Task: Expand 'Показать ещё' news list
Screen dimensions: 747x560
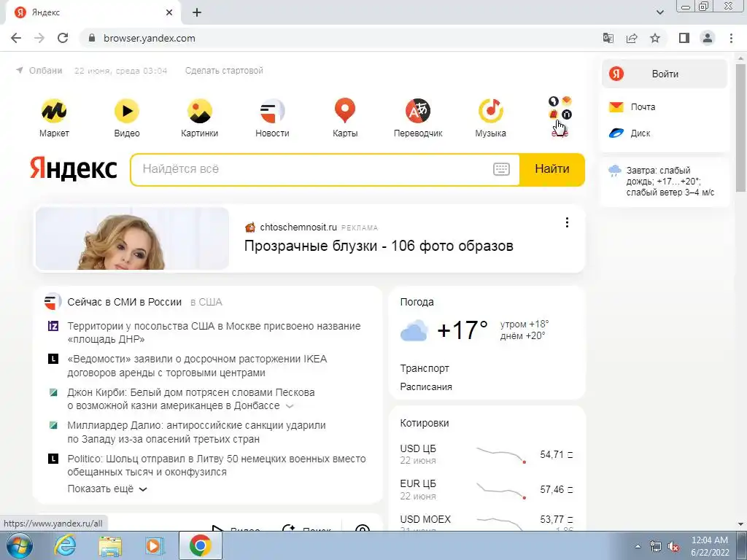Action: (x=107, y=489)
